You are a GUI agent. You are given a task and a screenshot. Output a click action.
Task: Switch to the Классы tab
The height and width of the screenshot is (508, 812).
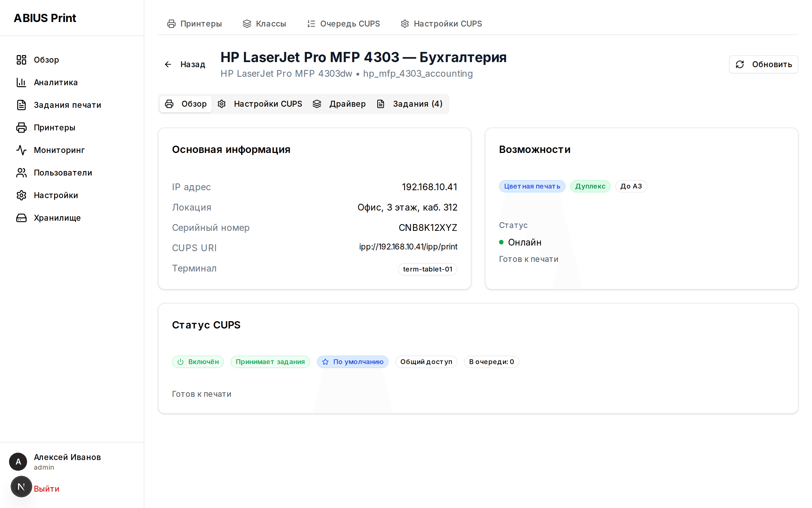point(264,23)
